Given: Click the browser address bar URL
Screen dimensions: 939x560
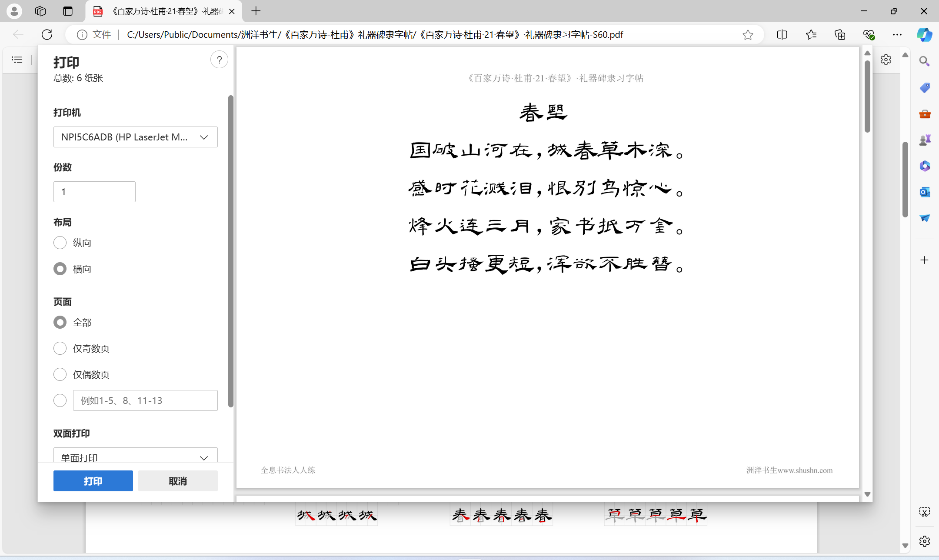Looking at the screenshot, I should click(x=375, y=35).
